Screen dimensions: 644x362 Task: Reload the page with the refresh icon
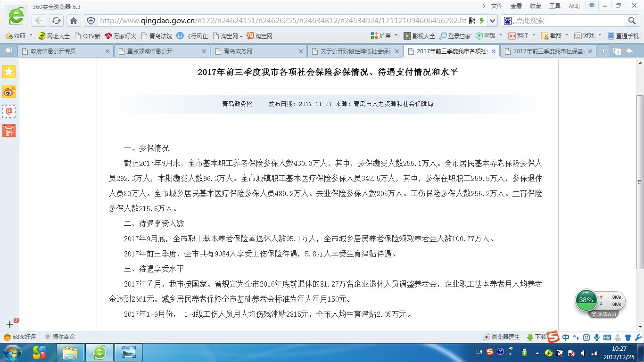coord(56,21)
